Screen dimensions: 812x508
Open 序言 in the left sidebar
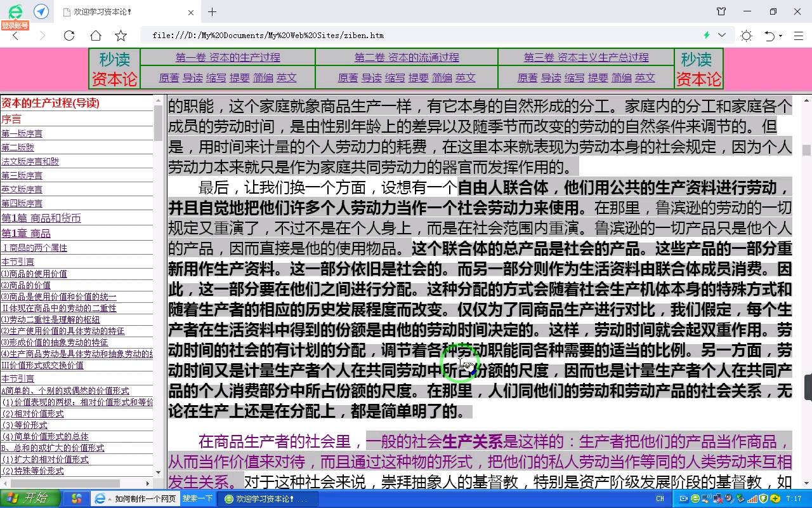point(11,119)
